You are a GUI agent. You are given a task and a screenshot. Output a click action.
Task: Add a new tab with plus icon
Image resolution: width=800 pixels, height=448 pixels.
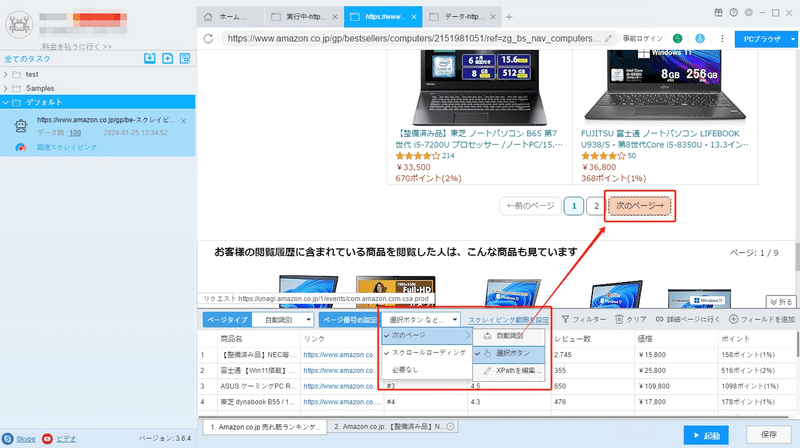click(509, 17)
